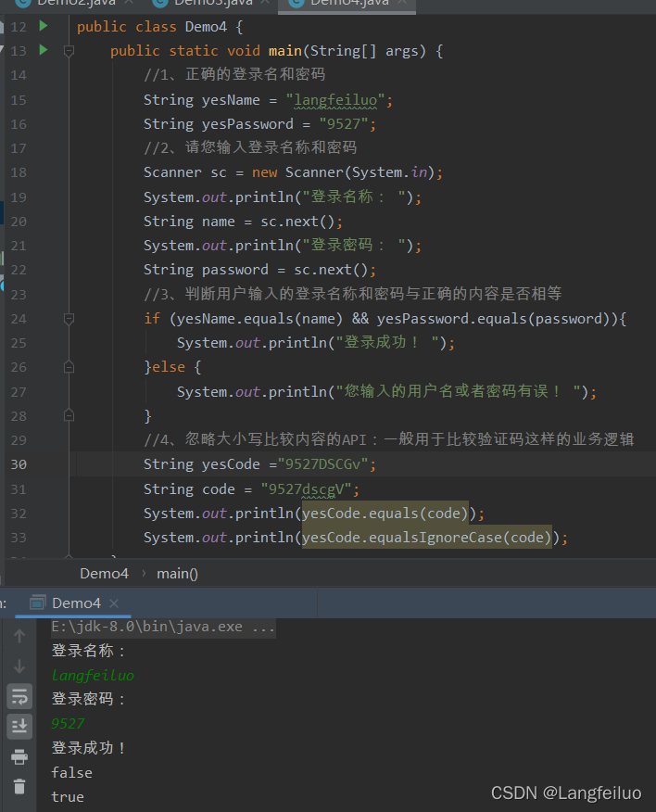The image size is (656, 812).
Task: Click highlighted yesCode.equals(code) on line 32
Action: click(385, 514)
